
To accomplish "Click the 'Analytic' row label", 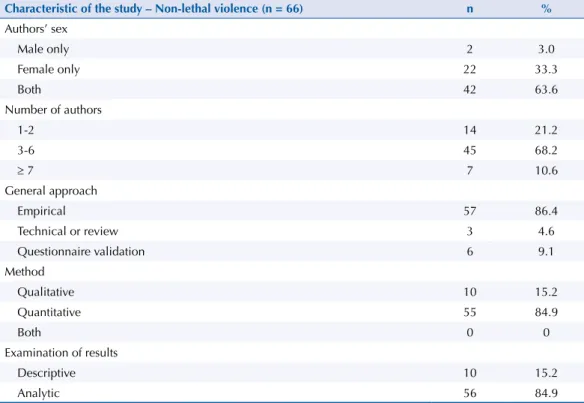I will 38,393.
